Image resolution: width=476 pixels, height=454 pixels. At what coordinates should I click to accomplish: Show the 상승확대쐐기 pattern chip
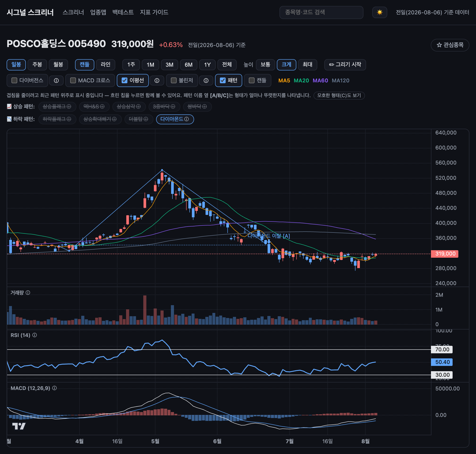coord(100,119)
